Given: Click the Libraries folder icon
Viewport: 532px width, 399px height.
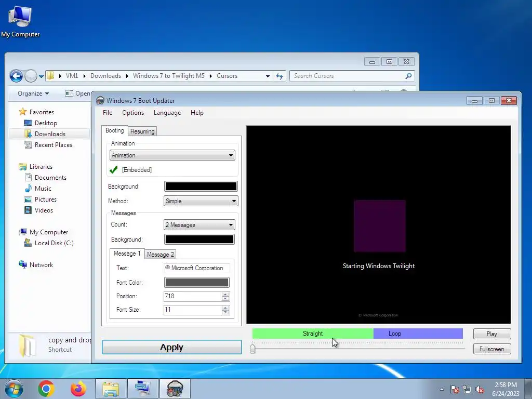Looking at the screenshot, I should [23, 167].
